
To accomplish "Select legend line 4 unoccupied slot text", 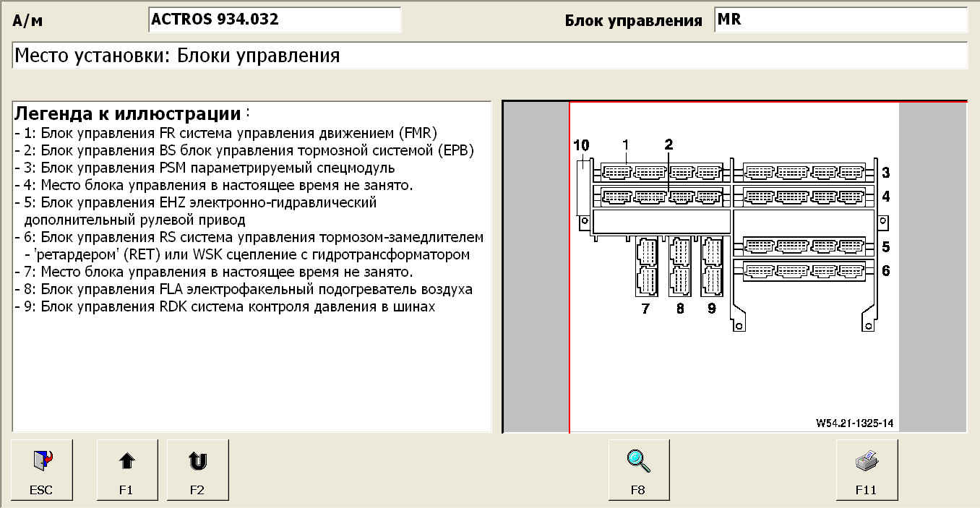I will [213, 185].
